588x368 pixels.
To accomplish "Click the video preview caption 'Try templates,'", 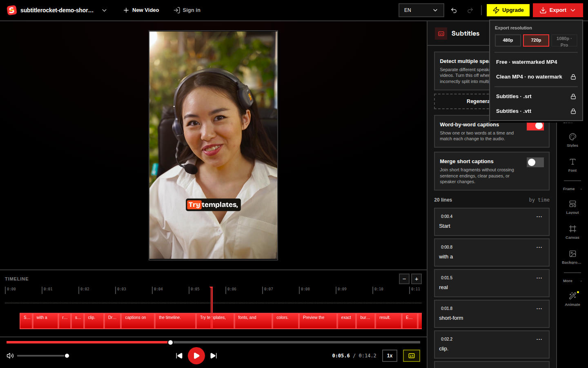I will (x=213, y=205).
